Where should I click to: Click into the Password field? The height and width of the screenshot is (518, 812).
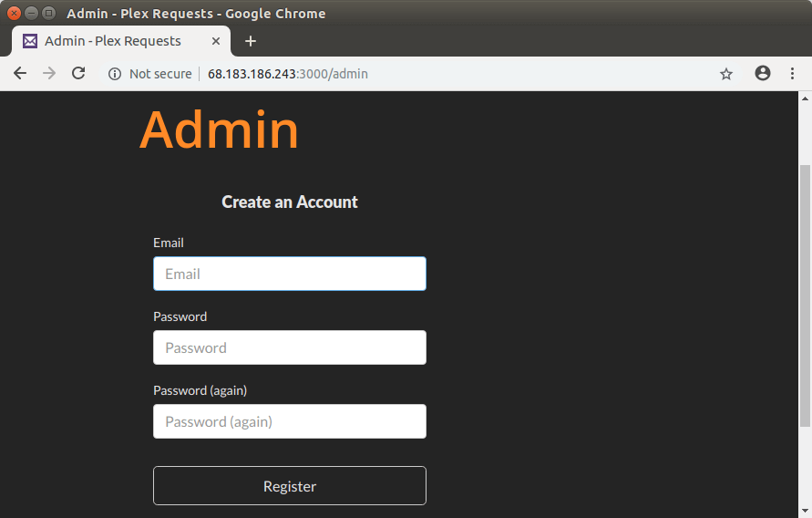[290, 347]
